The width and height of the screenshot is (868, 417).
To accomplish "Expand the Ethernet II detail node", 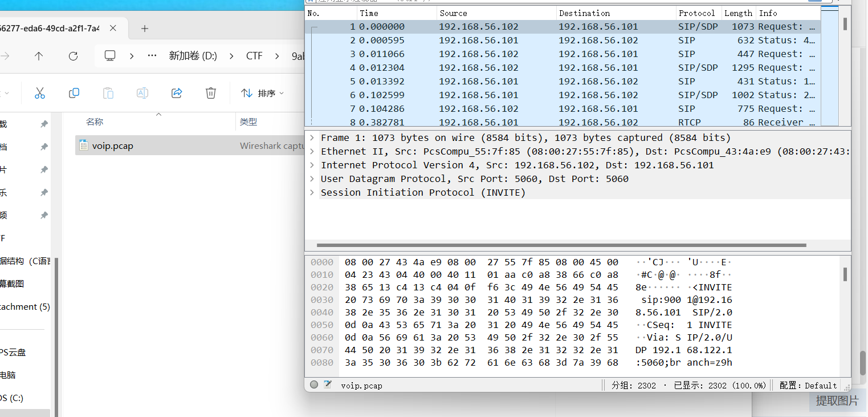I will click(x=312, y=151).
